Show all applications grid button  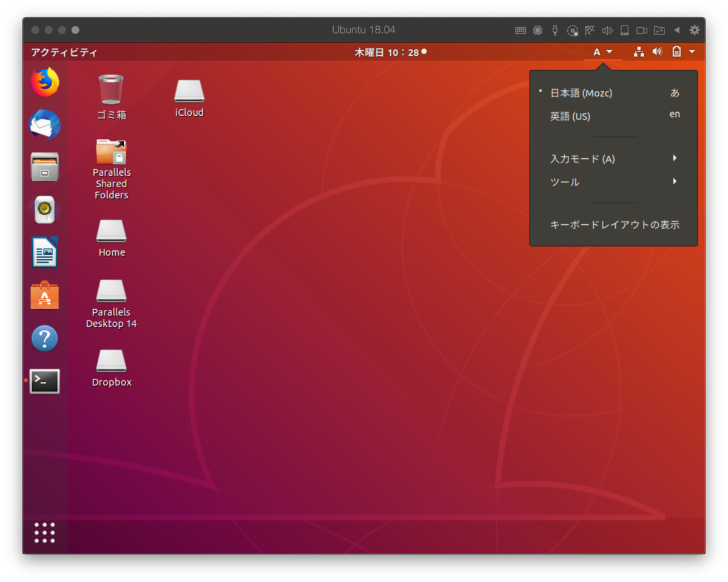45,533
